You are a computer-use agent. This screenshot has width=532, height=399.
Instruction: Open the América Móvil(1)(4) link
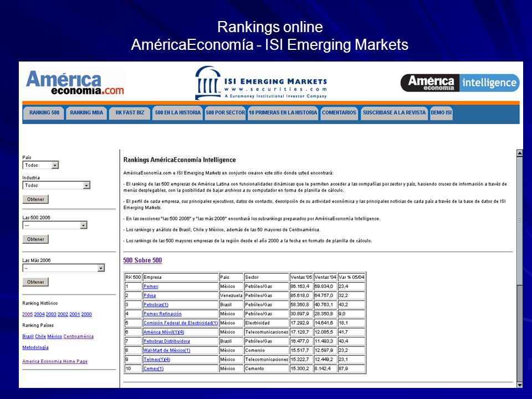pyautogui.click(x=164, y=332)
